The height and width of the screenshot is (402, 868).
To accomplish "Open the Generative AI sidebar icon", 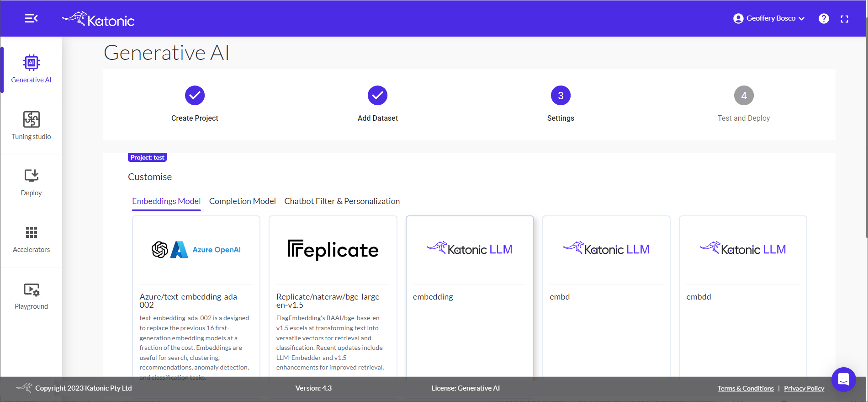I will (x=31, y=63).
